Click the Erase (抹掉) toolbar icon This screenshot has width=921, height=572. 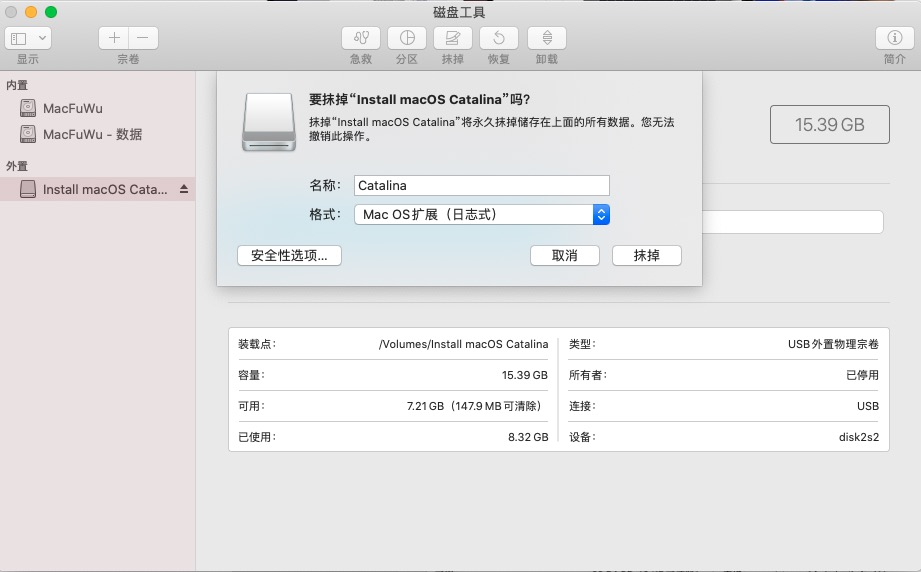click(x=452, y=38)
